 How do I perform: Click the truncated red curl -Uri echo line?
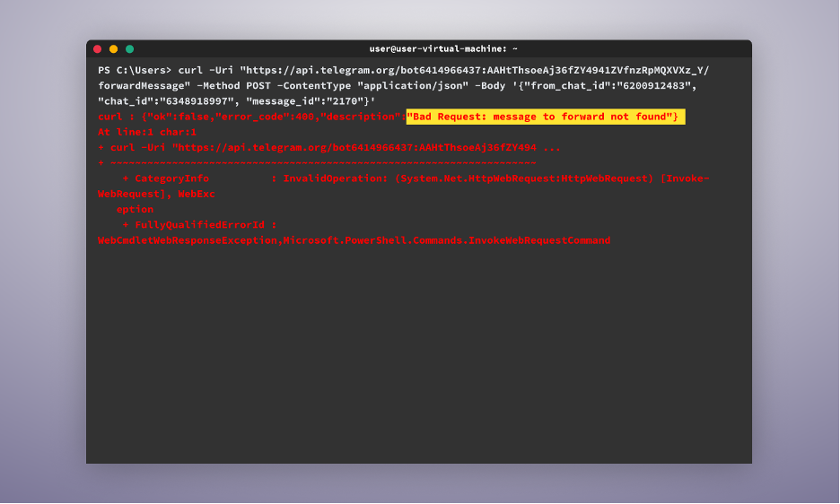[329, 148]
